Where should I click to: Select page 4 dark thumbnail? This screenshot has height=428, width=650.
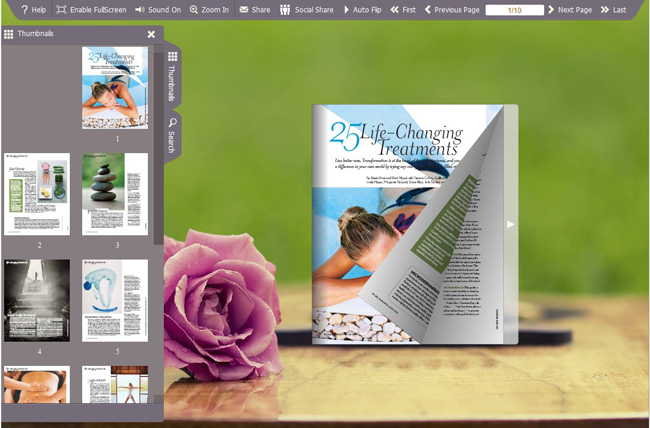pyautogui.click(x=37, y=301)
